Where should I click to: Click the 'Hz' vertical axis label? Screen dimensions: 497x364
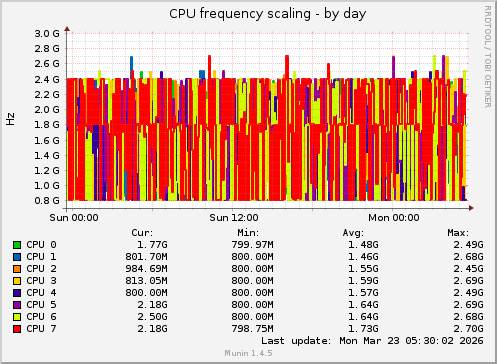11,119
